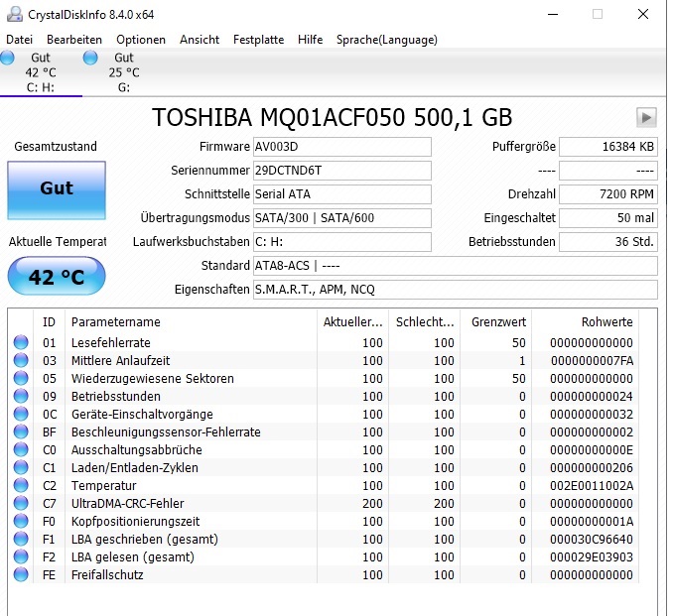The image size is (673, 616).
Task: Click the Betriebsstunden value 36 Std.
Action: 608,242
